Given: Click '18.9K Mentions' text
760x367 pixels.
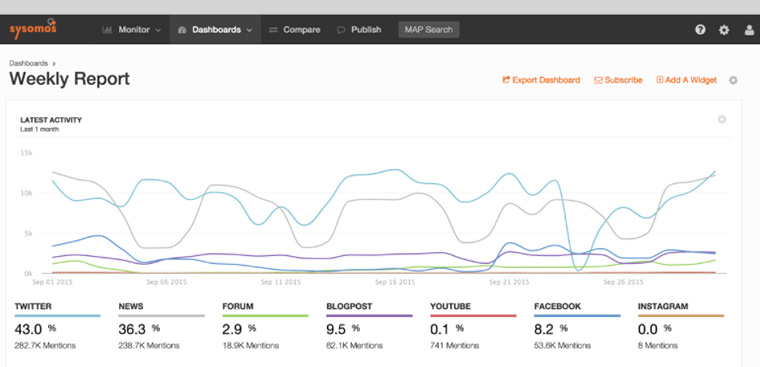Looking at the screenshot, I should (x=251, y=346).
